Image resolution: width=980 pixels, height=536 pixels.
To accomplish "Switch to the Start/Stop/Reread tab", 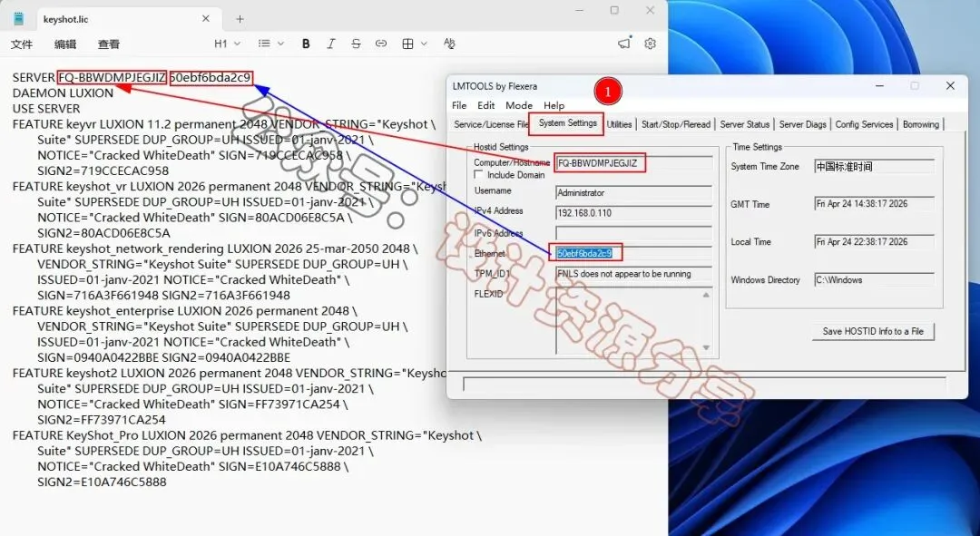I will 676,124.
